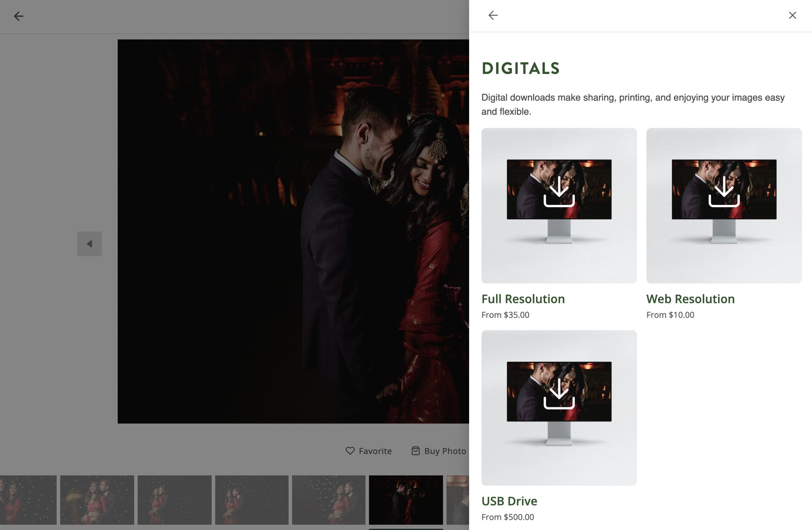This screenshot has width=812, height=530.
Task: Click the From $35.00 price text
Action: click(505, 315)
